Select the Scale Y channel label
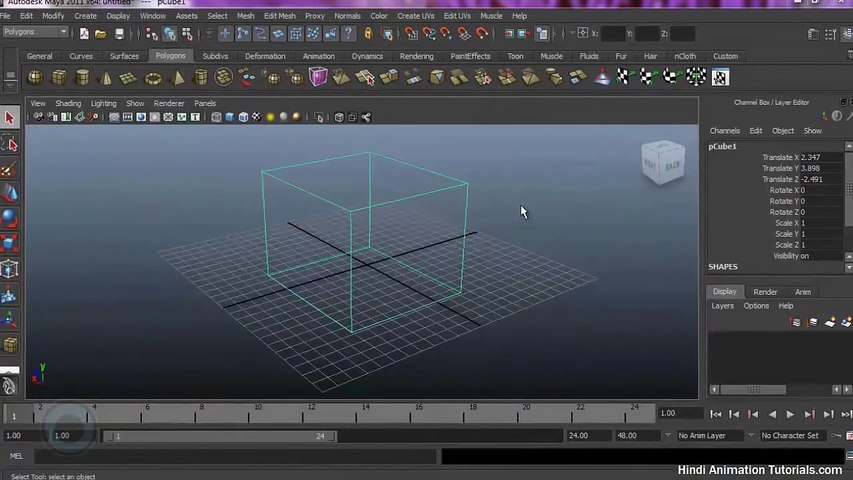The image size is (853, 480). click(787, 234)
